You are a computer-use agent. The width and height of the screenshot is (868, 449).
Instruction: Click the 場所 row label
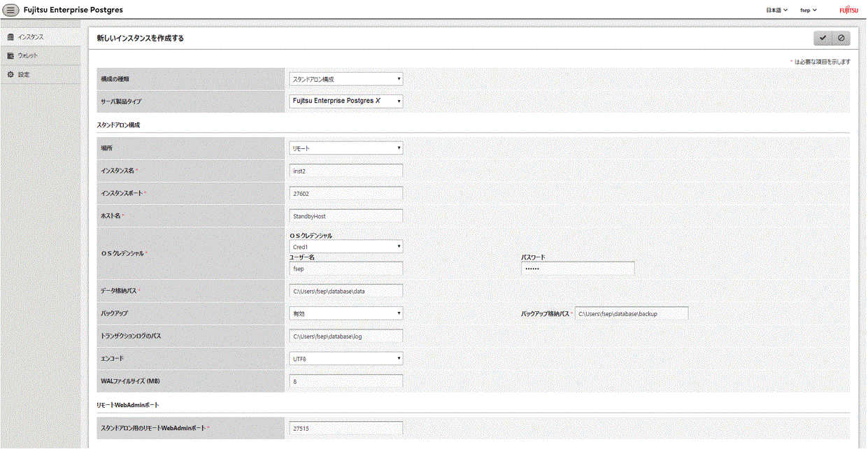pyautogui.click(x=107, y=148)
